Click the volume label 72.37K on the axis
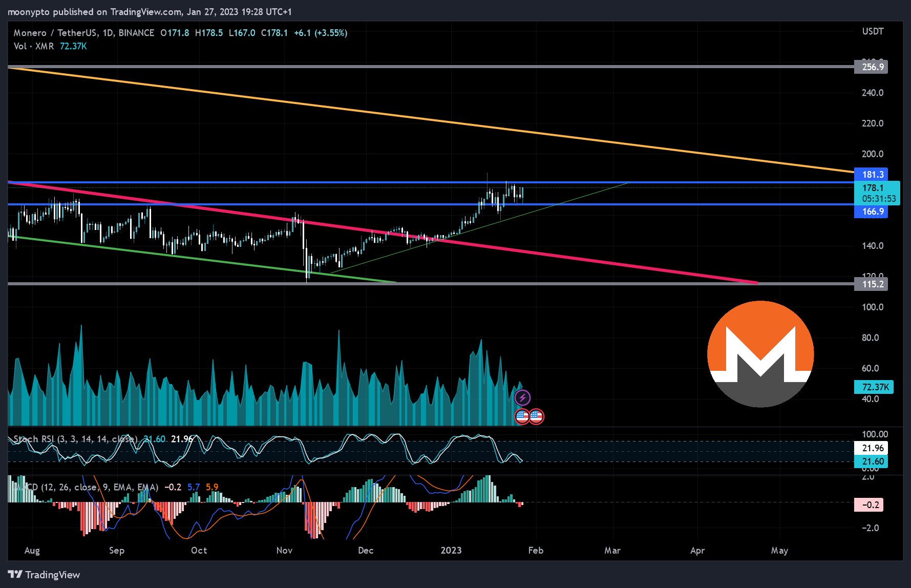This screenshot has height=588, width=911. point(874,387)
